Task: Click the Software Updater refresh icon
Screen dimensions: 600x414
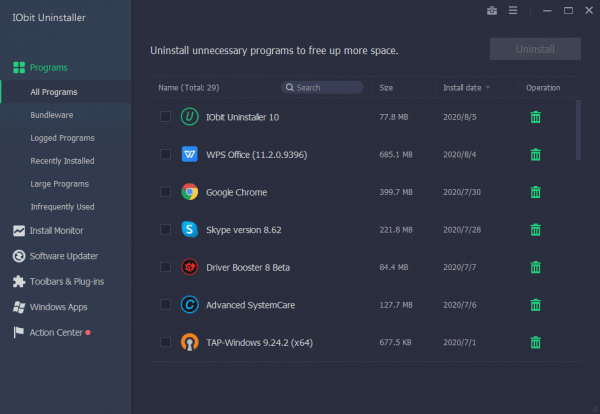Action: pos(19,256)
